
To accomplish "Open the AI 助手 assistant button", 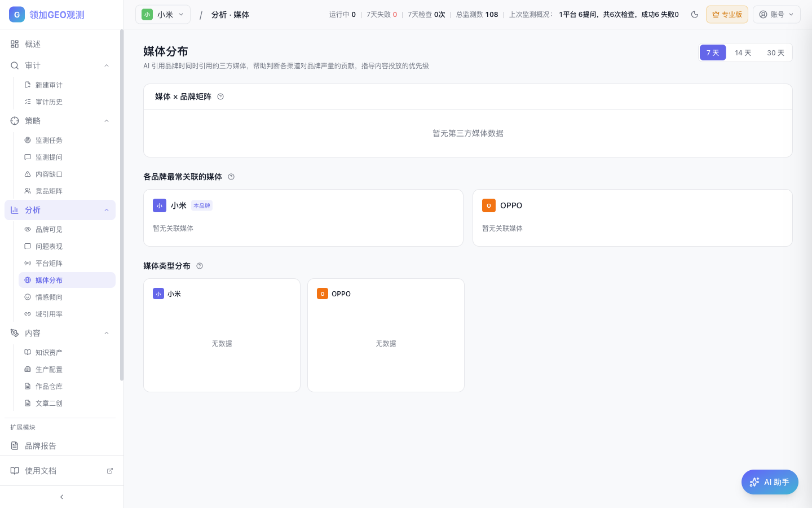I will coord(770,482).
